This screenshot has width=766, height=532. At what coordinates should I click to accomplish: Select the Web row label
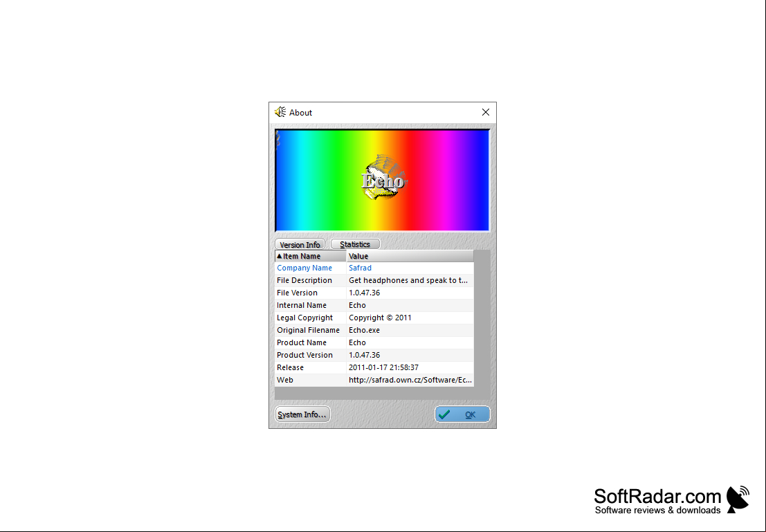point(285,380)
